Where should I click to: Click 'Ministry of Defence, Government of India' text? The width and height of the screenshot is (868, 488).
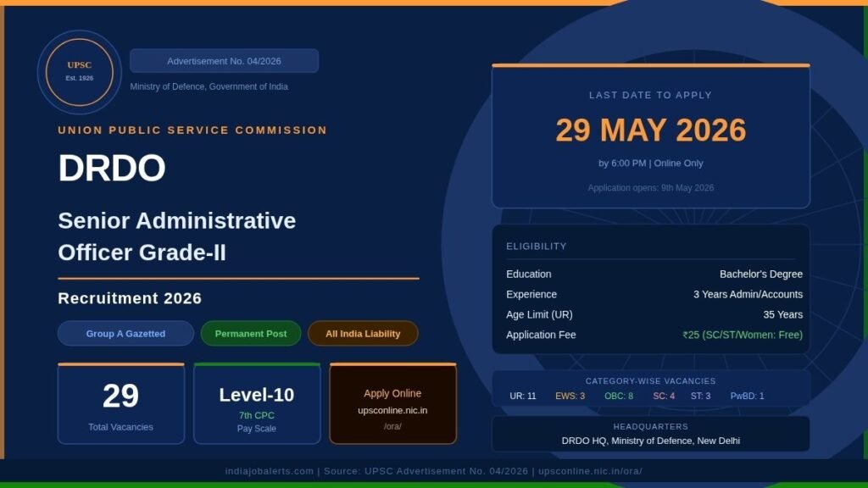point(209,87)
